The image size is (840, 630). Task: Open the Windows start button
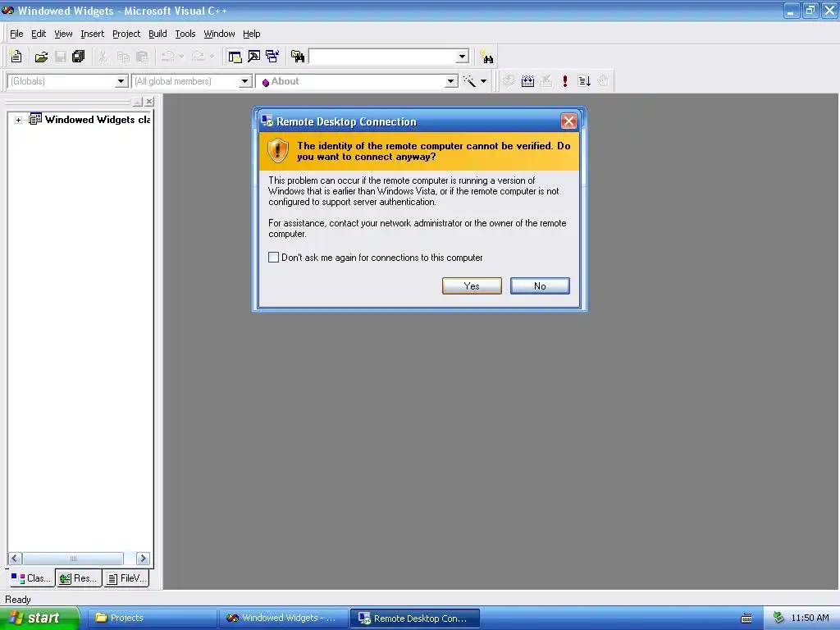(39, 619)
